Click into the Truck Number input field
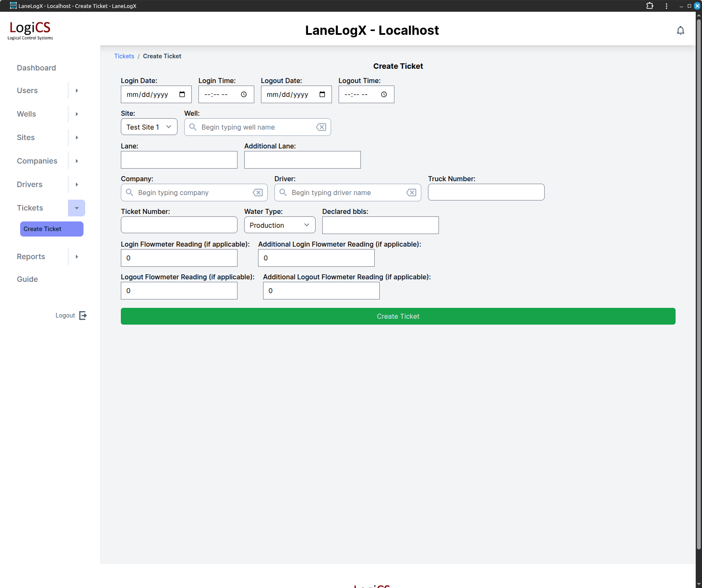Screen dimensions: 702x588 click(486, 192)
